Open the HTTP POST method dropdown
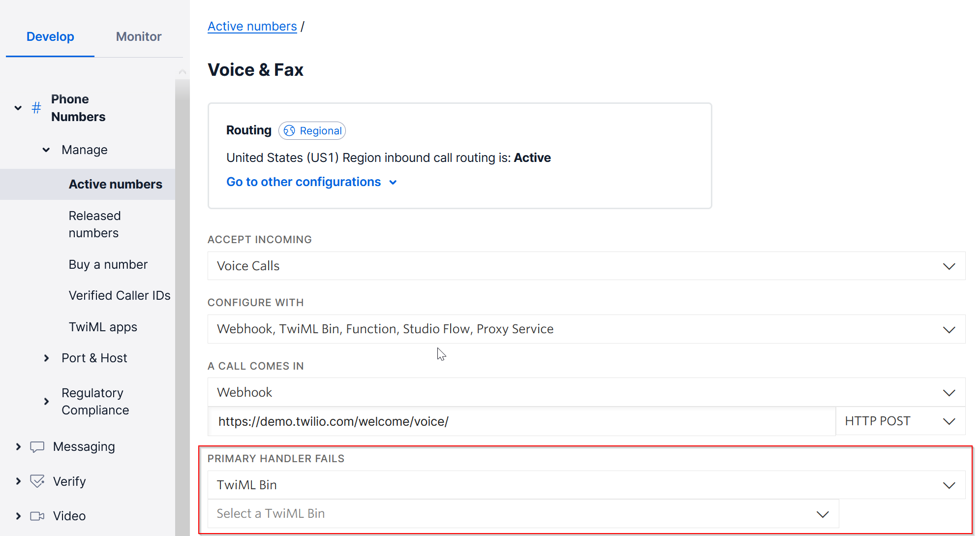Viewport: 980px width, 536px height. pos(900,421)
